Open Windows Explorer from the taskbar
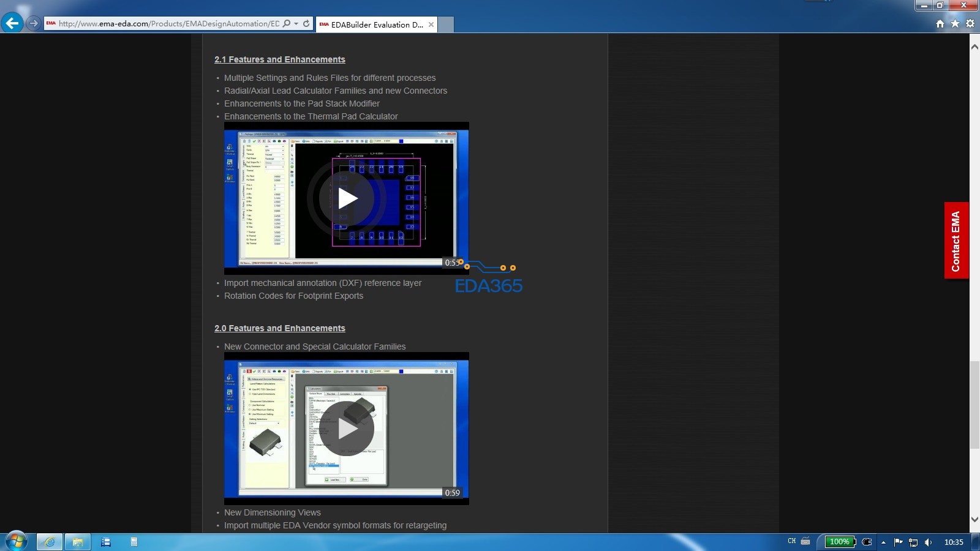980x551 pixels. click(78, 542)
